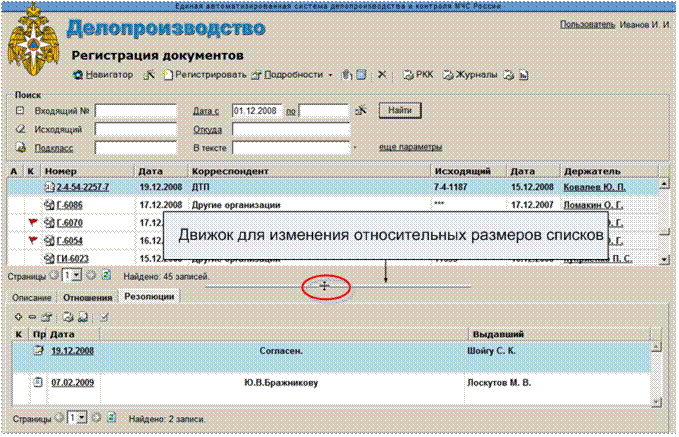Click the icon beside Подкласс label
The height and width of the screenshot is (437, 679).
20,147
